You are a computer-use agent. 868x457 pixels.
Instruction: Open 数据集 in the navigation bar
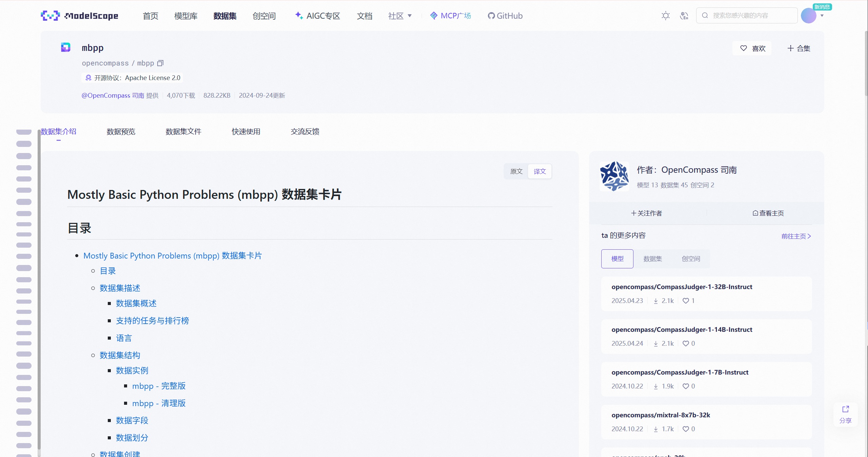click(x=225, y=16)
